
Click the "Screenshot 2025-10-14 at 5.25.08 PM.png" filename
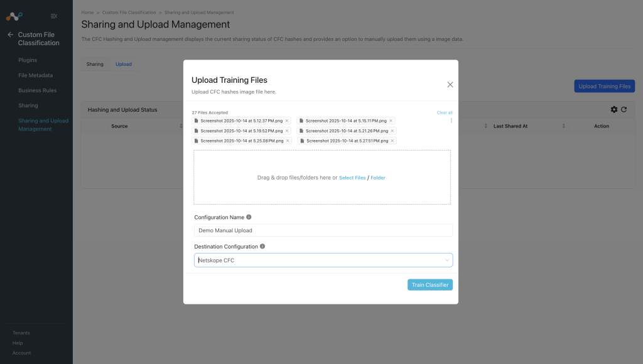coord(242,141)
